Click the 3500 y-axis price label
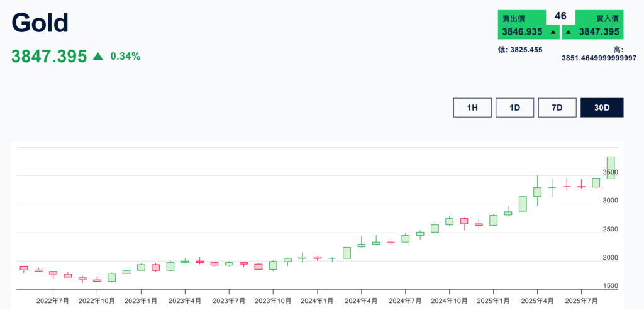Viewport: 644px width, 310px height. pyautogui.click(x=610, y=172)
